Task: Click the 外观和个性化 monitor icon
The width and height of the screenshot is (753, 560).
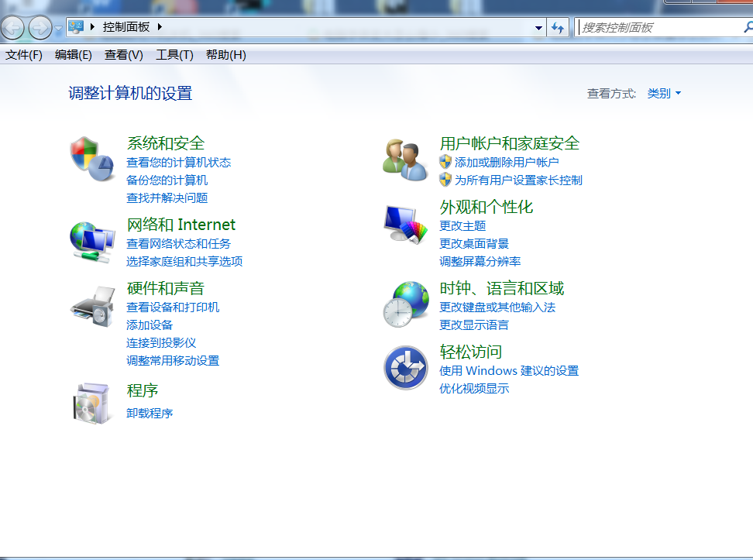Action: coord(404,223)
